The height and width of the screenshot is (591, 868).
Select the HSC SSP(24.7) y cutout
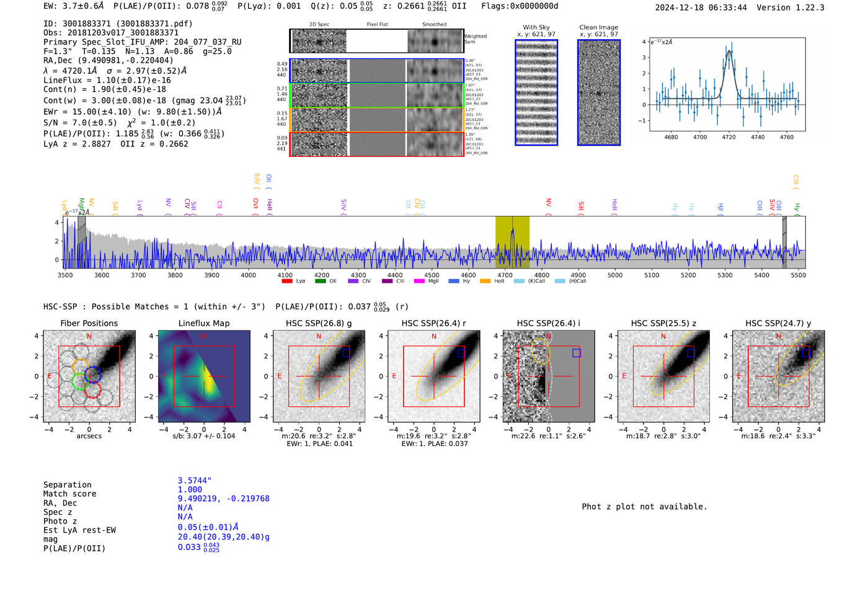[x=779, y=376]
